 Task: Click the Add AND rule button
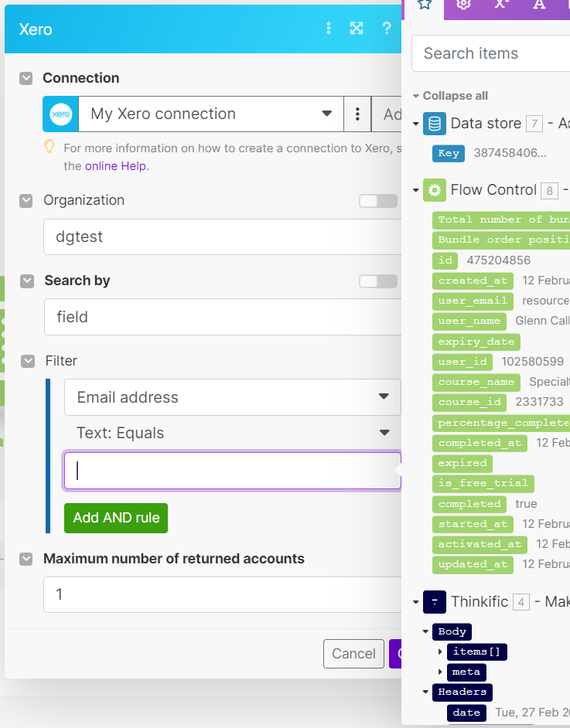pyautogui.click(x=116, y=518)
